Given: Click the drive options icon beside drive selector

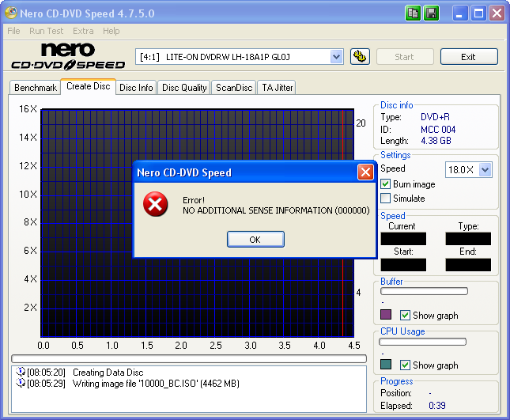Looking at the screenshot, I should (x=360, y=57).
